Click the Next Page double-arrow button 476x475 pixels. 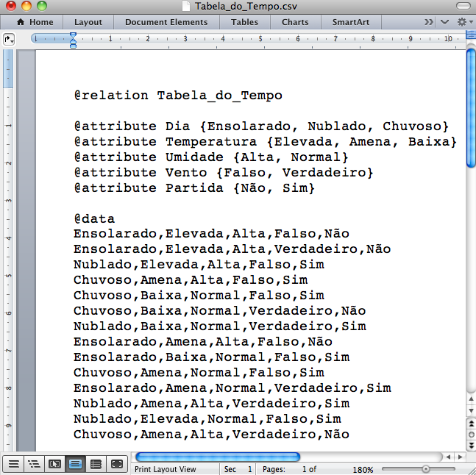pos(470,445)
